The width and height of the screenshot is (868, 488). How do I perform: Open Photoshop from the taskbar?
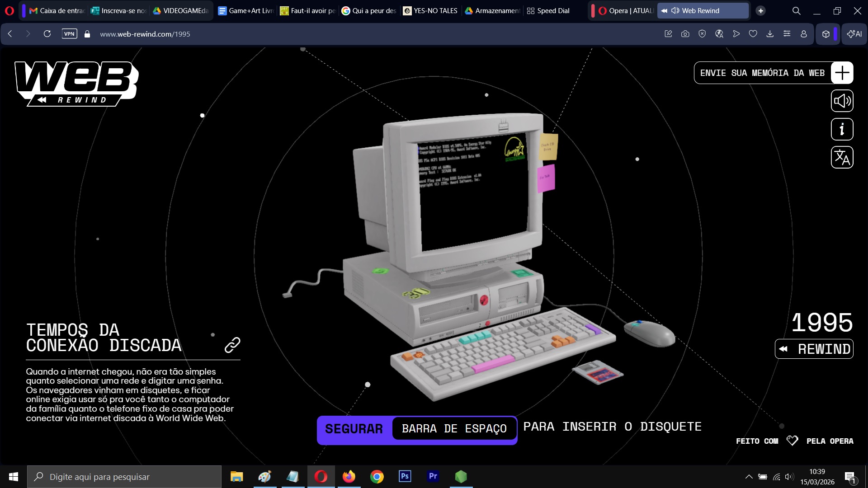point(405,476)
